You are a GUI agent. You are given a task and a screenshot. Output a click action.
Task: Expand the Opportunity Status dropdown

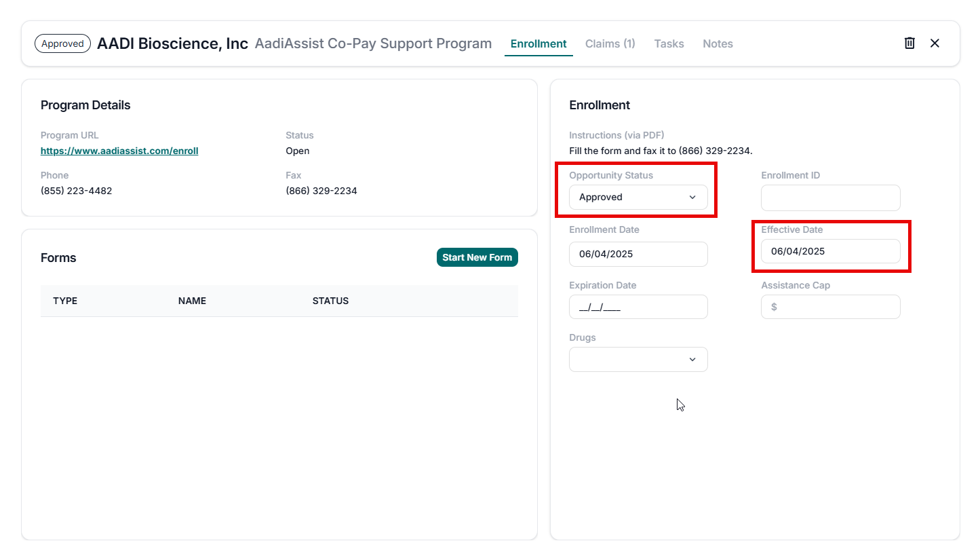click(x=638, y=197)
